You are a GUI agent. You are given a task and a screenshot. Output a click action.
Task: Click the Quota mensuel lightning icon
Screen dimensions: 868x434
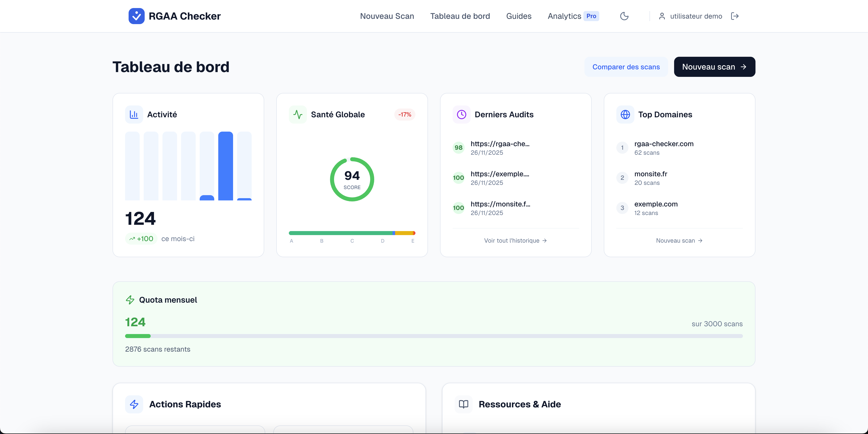coord(130,300)
